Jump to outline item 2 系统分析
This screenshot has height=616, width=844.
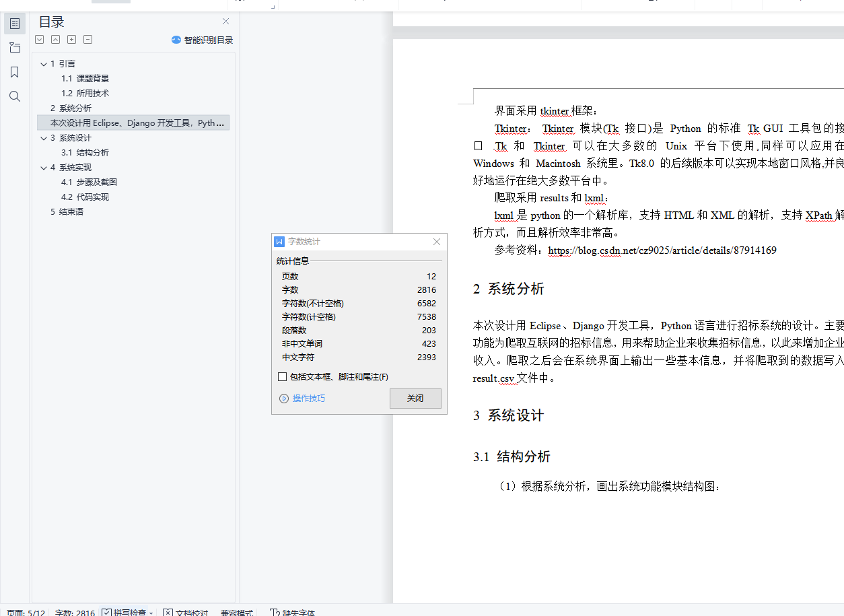71,108
